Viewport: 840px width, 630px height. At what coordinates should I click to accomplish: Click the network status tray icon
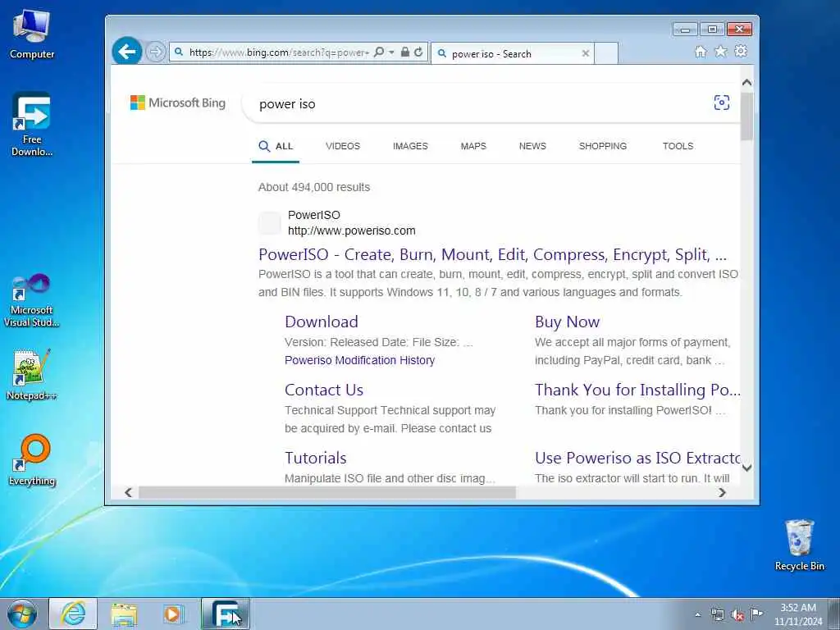717,614
